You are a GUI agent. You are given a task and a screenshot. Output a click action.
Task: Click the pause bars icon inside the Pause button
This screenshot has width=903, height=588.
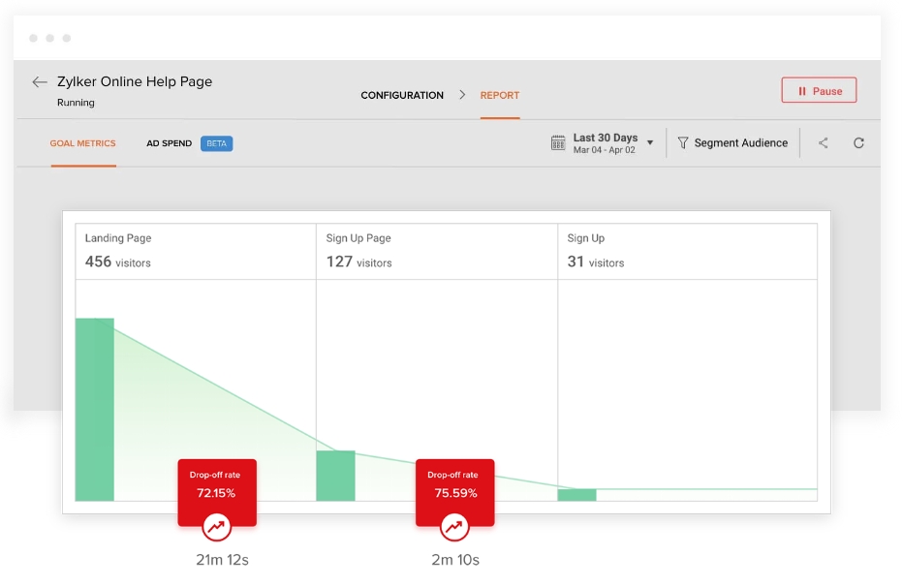(802, 91)
